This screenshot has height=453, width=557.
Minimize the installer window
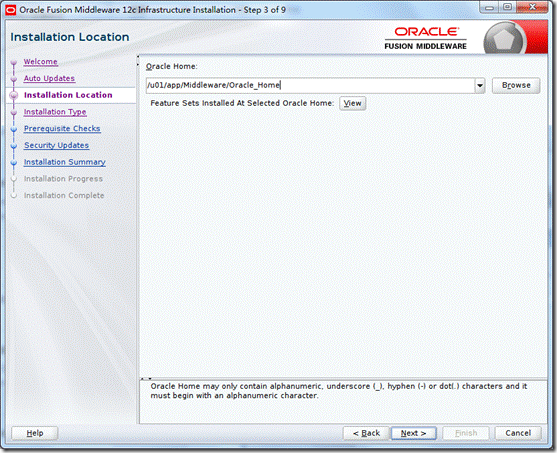point(490,7)
